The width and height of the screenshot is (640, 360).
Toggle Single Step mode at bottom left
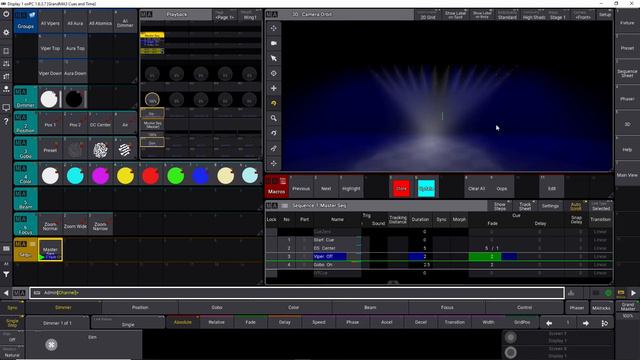pos(12,322)
